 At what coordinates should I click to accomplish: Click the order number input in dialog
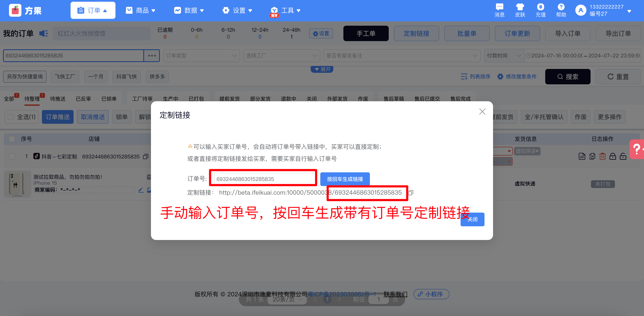(x=264, y=179)
